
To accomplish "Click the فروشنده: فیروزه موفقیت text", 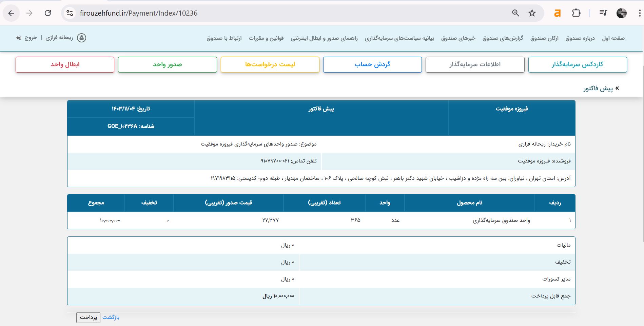I will click(x=544, y=161).
